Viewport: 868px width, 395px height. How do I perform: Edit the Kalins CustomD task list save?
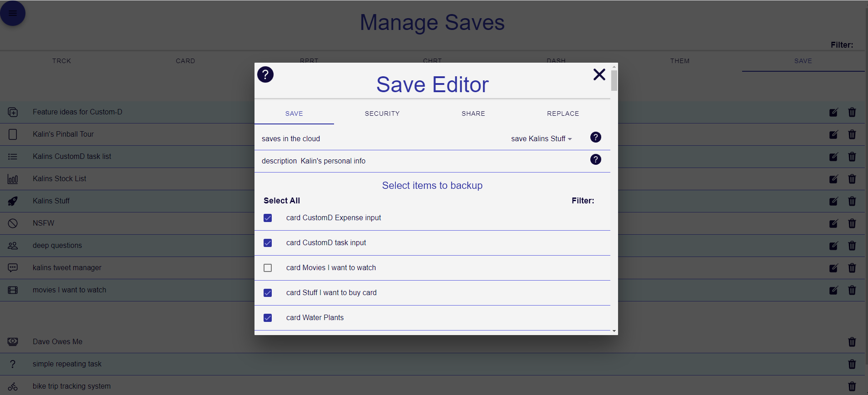pyautogui.click(x=833, y=157)
